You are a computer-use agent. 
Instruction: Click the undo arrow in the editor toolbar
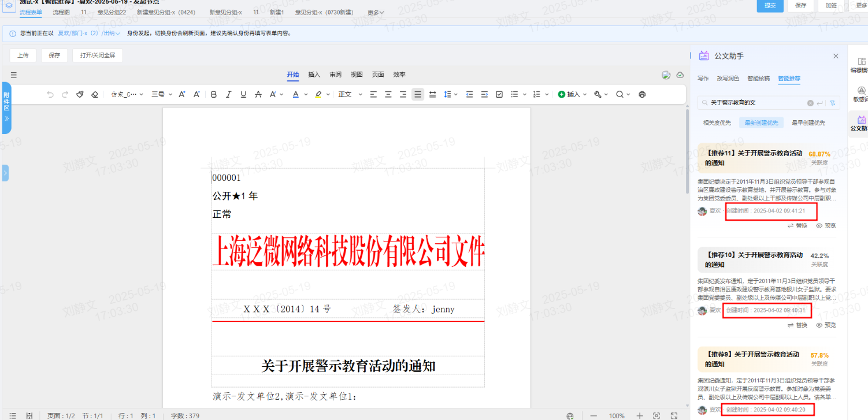[50, 94]
